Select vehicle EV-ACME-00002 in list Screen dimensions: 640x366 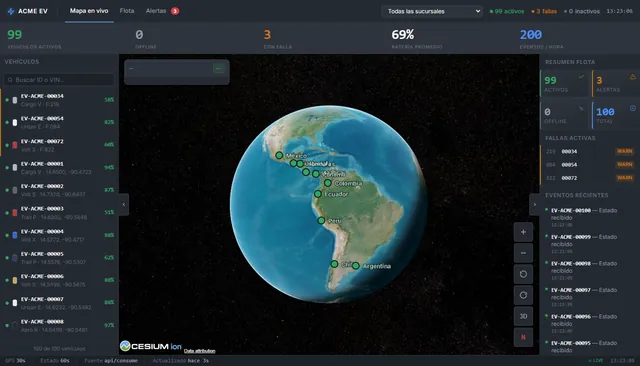(59, 190)
